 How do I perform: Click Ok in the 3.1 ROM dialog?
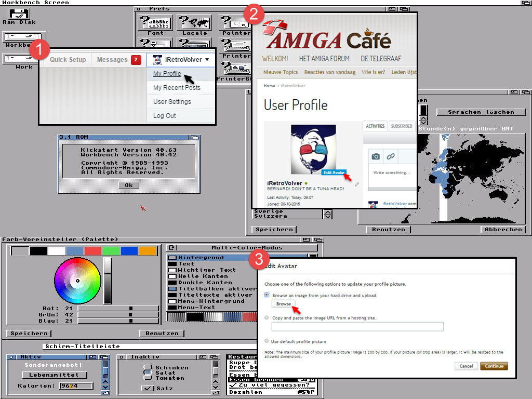tap(129, 185)
